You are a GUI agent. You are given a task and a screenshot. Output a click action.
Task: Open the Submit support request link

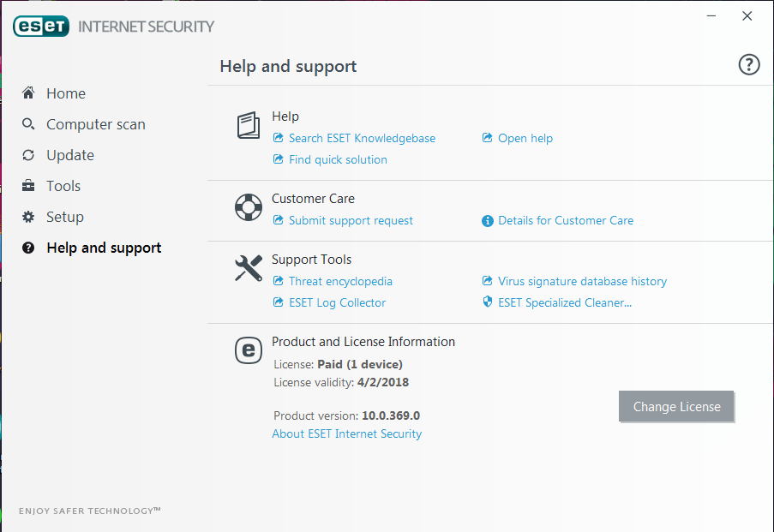point(351,221)
